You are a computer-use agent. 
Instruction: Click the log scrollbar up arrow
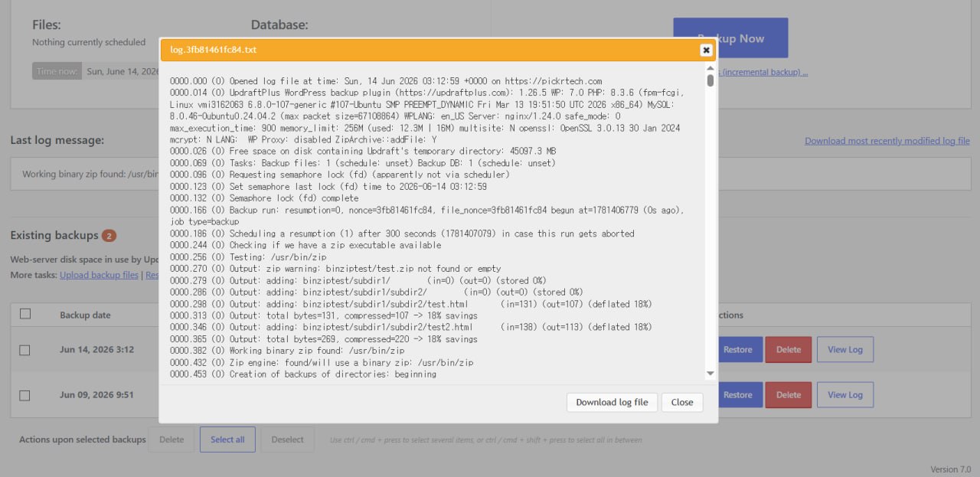pos(710,68)
